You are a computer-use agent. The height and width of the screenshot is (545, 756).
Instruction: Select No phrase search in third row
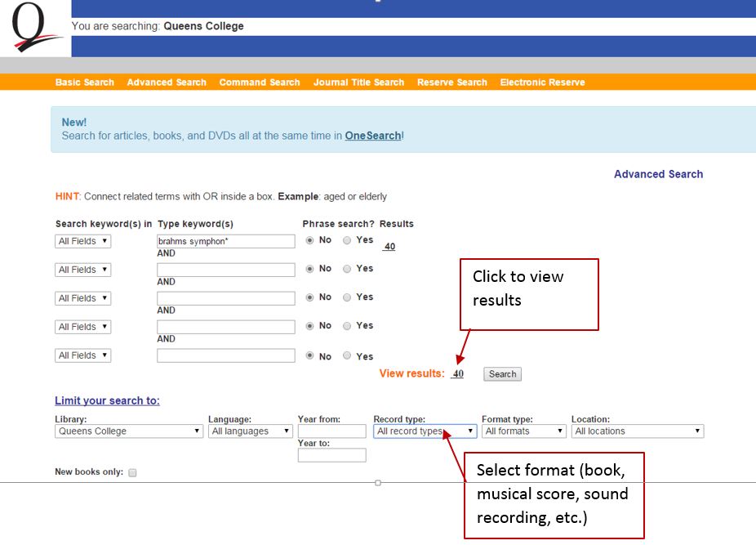coord(310,297)
